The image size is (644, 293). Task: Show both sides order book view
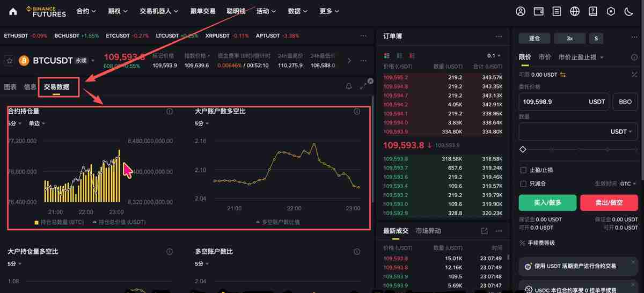[386, 55]
